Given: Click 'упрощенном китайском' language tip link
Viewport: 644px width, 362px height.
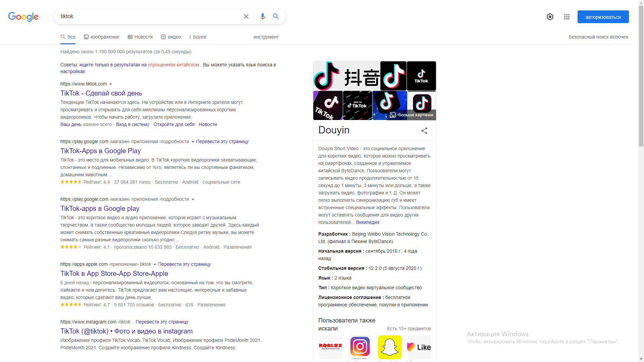Looking at the screenshot, I should point(173,65).
